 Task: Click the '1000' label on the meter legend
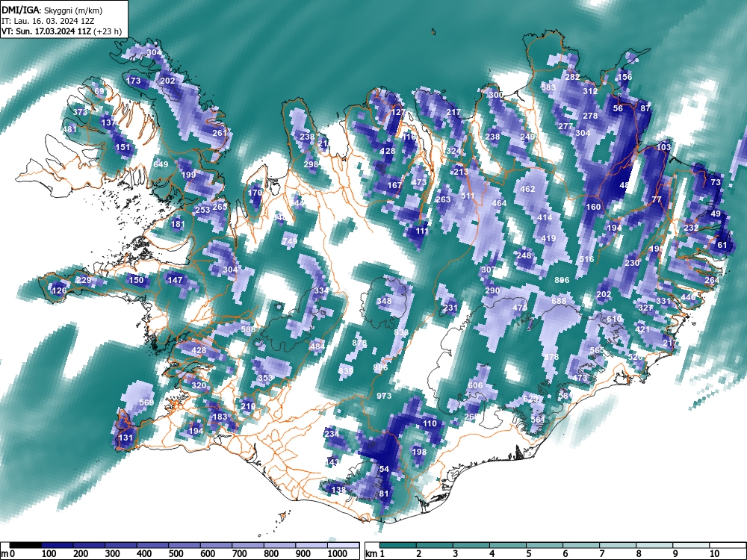[x=338, y=554]
